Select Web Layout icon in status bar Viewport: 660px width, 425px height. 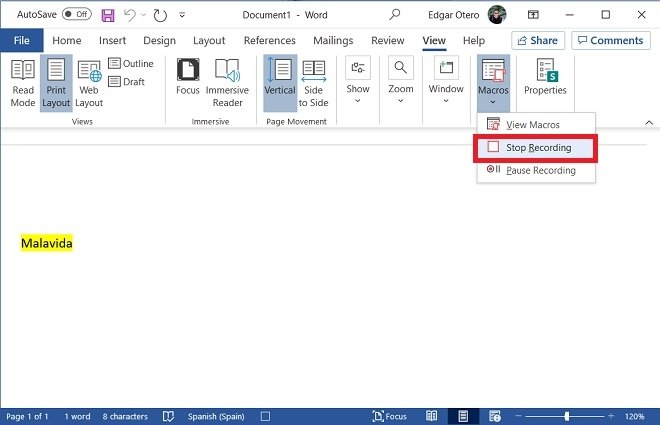click(495, 417)
